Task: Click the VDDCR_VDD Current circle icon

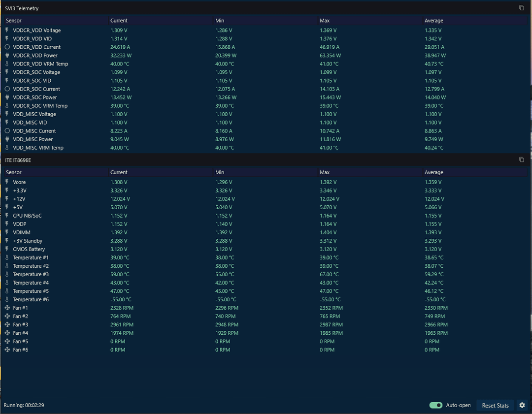Action: [7, 47]
